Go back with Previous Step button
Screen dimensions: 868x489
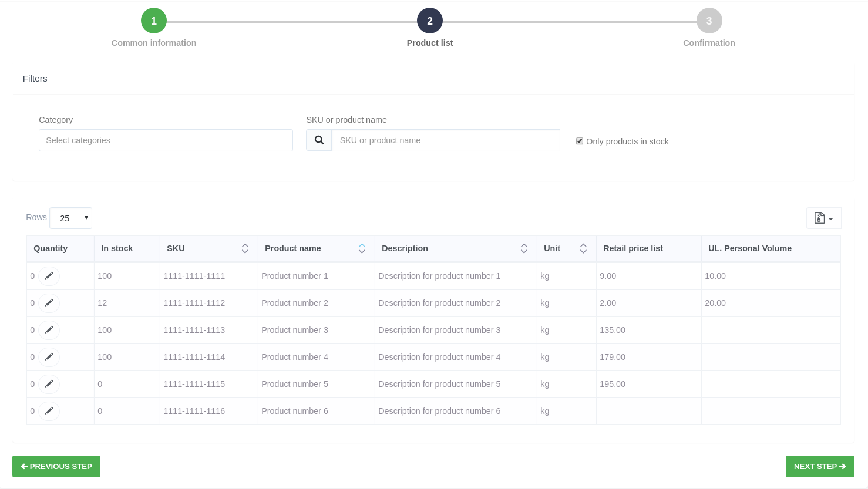coord(56,466)
